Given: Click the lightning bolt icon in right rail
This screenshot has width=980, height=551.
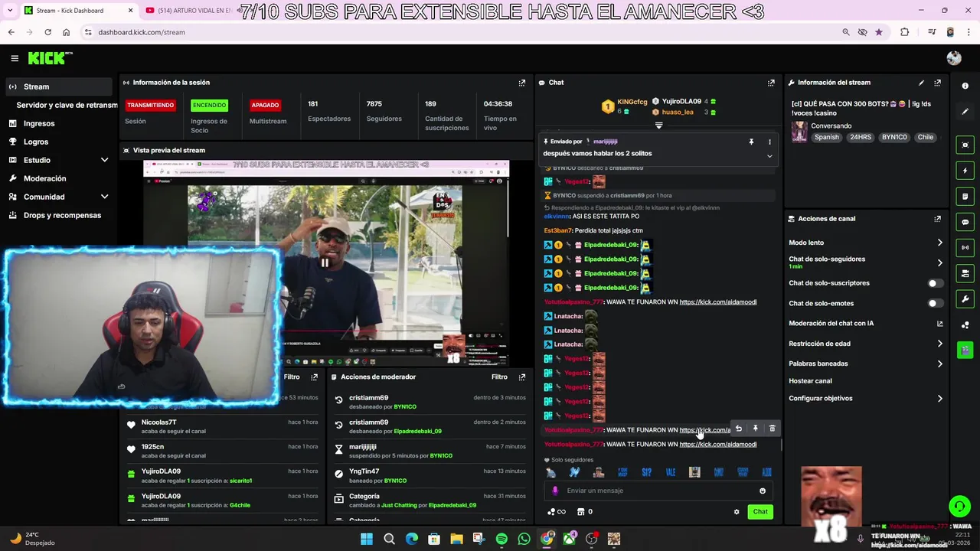Looking at the screenshot, I should point(965,171).
